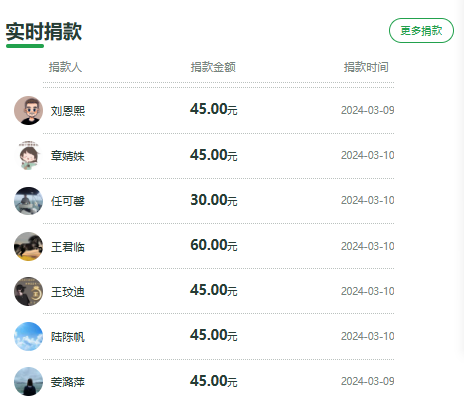Click the name 王玟迪

point(68,292)
